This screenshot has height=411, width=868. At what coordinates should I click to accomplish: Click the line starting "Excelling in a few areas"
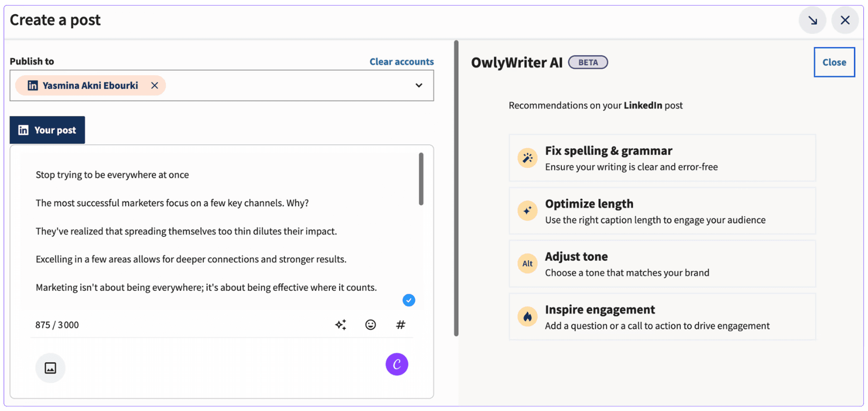tap(191, 259)
